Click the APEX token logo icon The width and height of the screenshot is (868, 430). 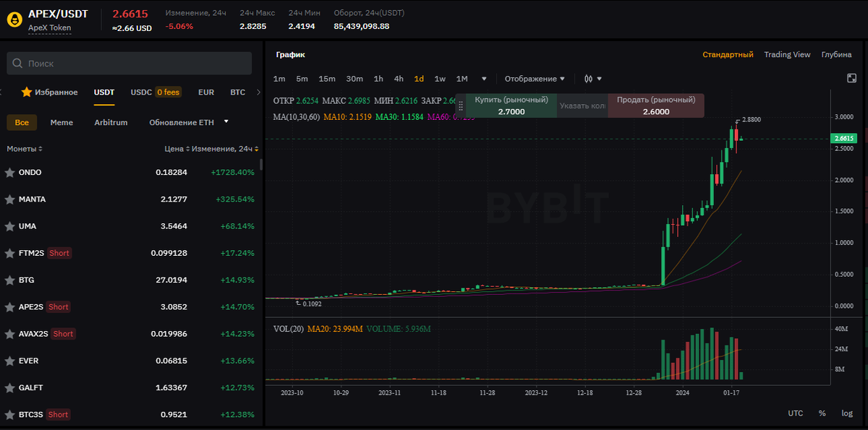tap(14, 20)
